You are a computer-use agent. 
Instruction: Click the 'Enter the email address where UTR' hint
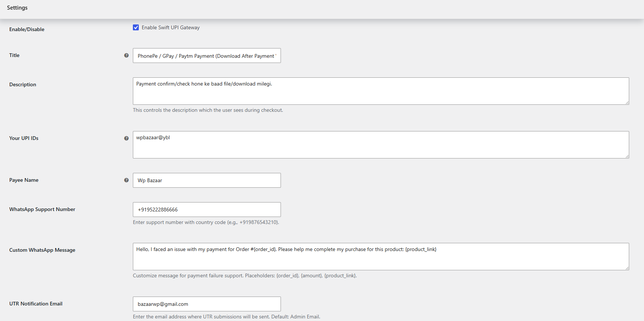(227, 317)
